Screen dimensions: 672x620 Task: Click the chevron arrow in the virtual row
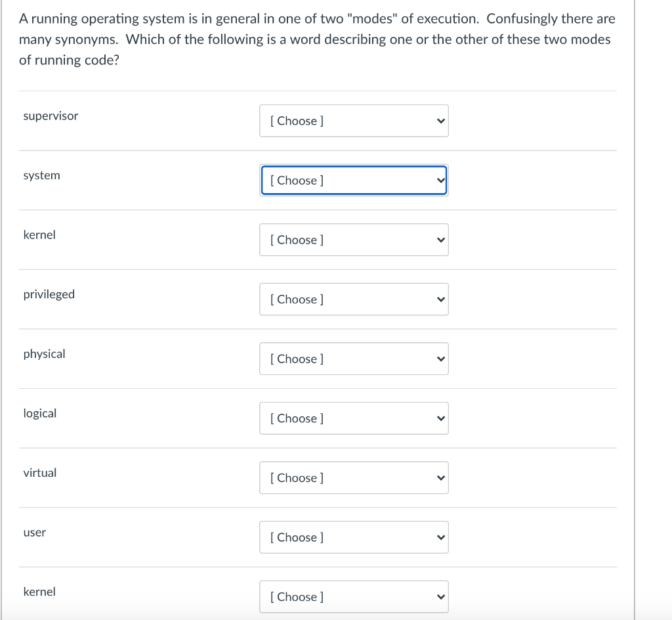tap(441, 478)
